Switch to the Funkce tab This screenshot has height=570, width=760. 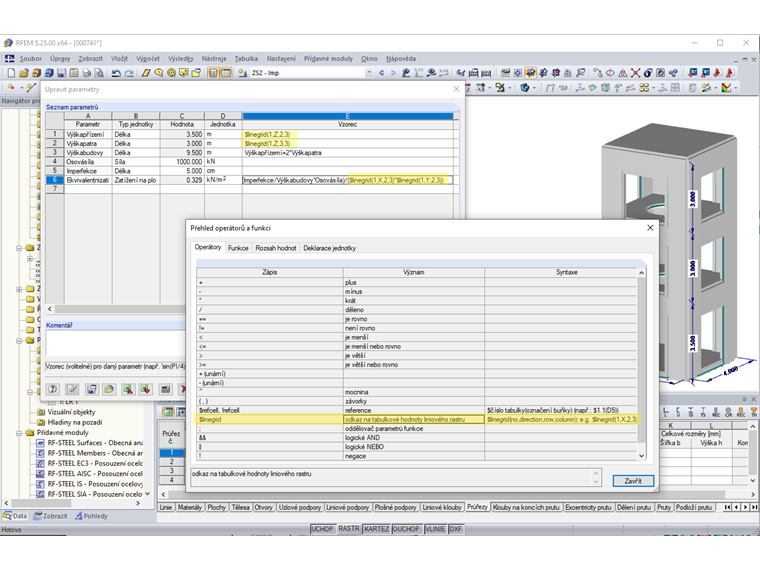(x=238, y=248)
